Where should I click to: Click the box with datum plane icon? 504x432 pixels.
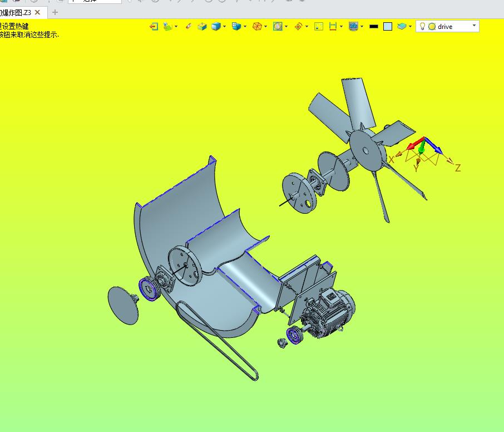point(202,26)
